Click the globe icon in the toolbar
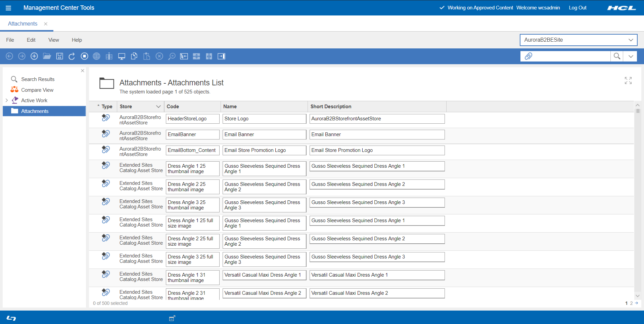The width and height of the screenshot is (644, 324). click(x=96, y=56)
